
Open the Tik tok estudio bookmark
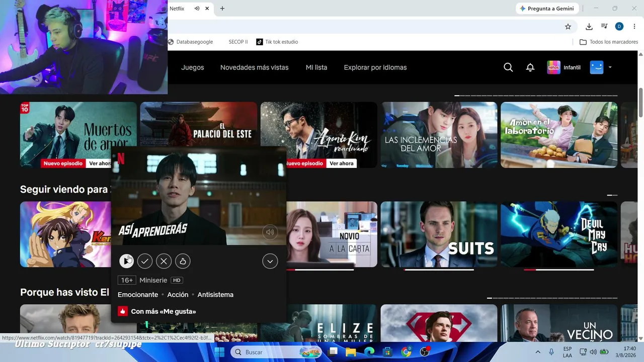click(x=277, y=42)
